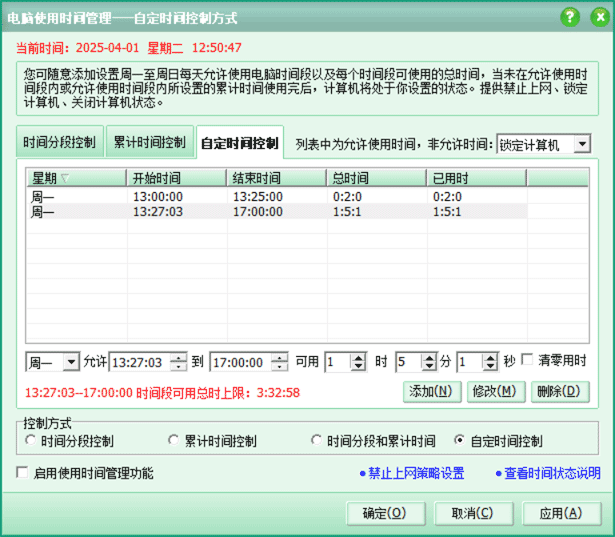Click the sort arrow in 星期 column header
Image resolution: width=615 pixels, height=537 pixels.
pyautogui.click(x=66, y=178)
